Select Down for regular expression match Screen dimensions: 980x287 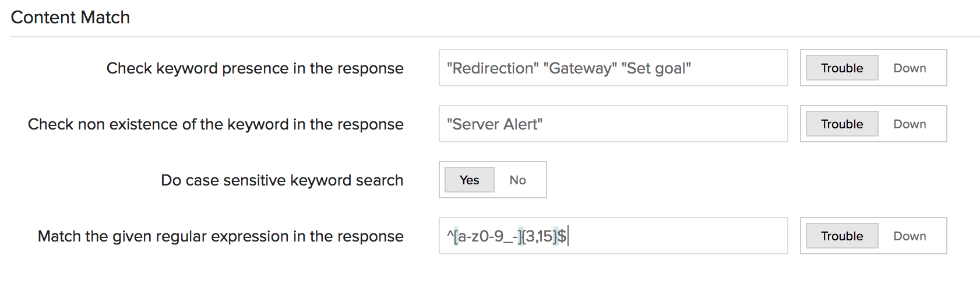click(910, 236)
